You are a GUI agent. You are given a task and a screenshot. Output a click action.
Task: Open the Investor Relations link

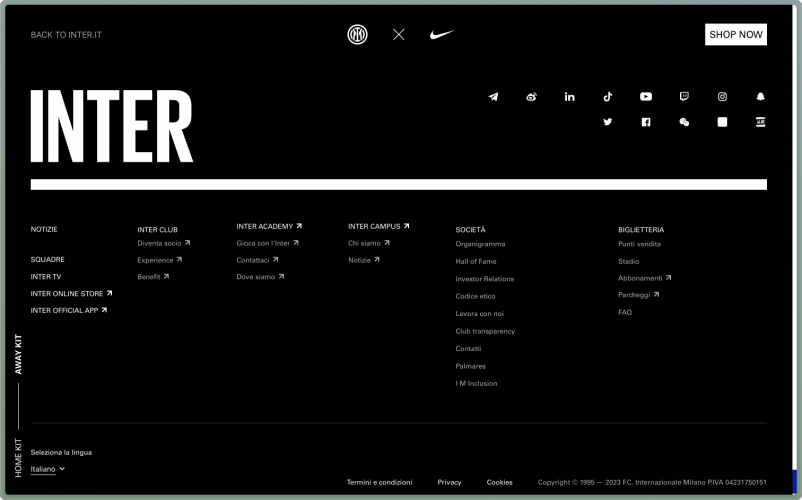coord(484,279)
